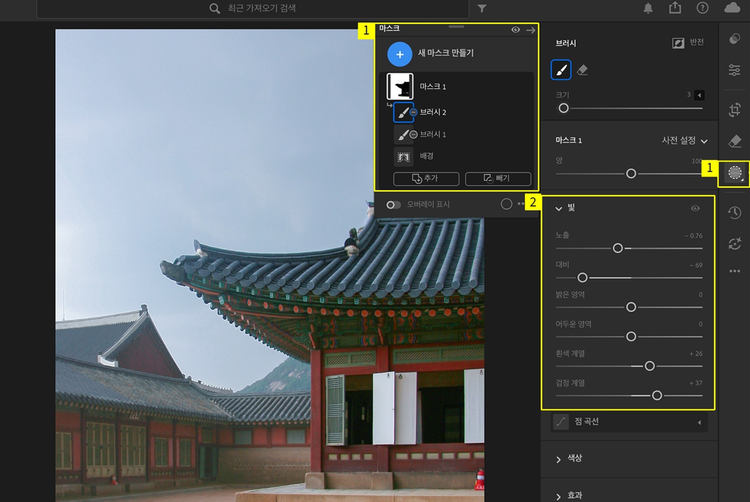
Task: Click the blue plus create mask button
Action: point(399,54)
